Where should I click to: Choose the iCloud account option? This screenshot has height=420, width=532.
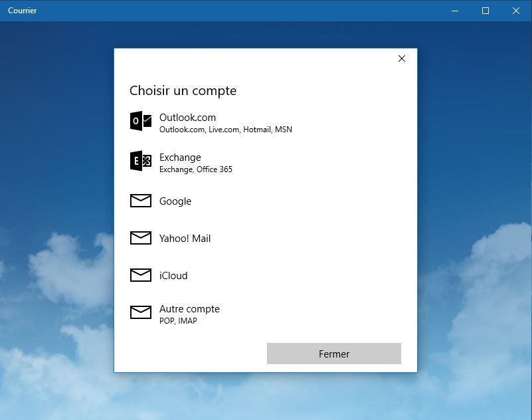pyautogui.click(x=173, y=275)
